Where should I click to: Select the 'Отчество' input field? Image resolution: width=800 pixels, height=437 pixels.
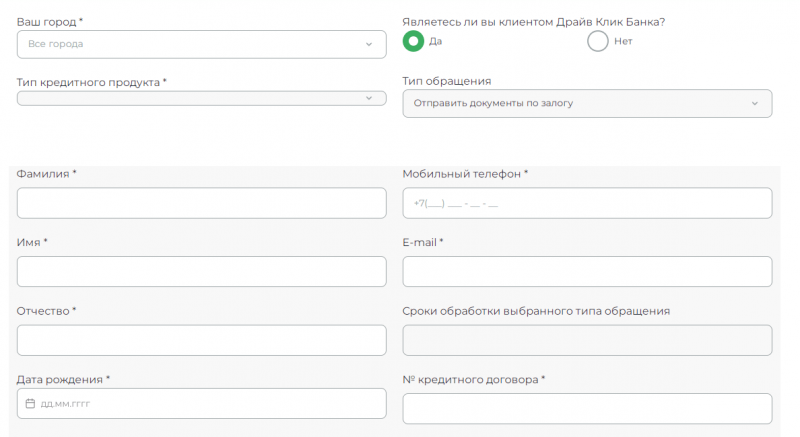[x=201, y=340]
